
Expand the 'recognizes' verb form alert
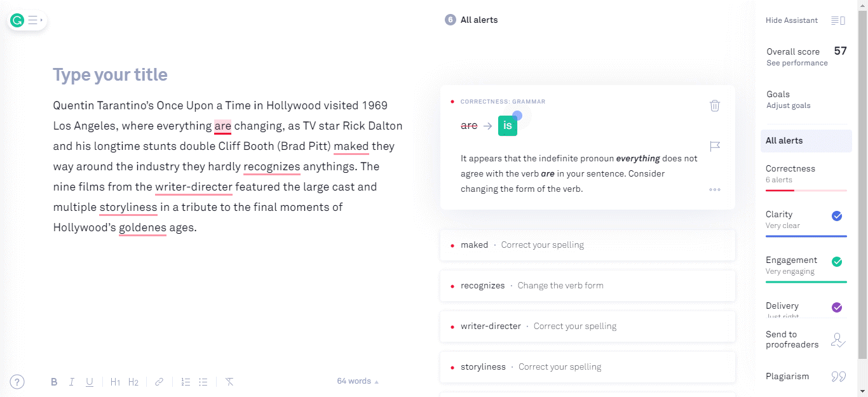pos(587,286)
